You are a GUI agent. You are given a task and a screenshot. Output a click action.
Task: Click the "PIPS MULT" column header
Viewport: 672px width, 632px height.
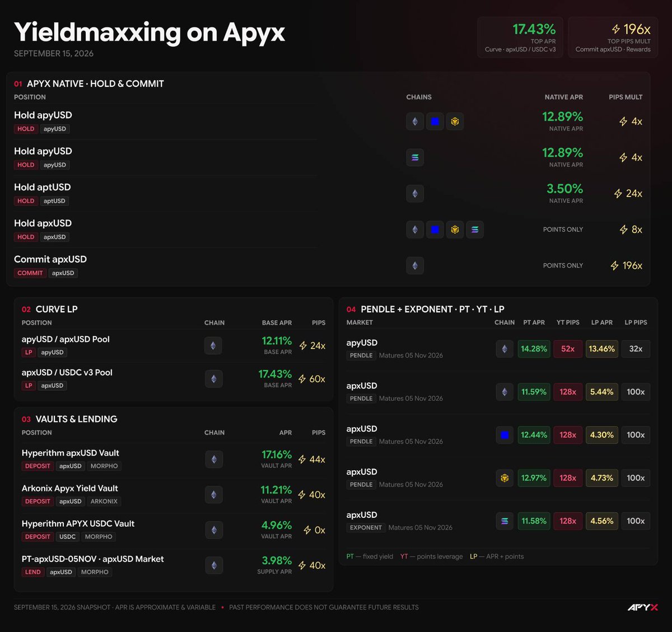point(626,97)
